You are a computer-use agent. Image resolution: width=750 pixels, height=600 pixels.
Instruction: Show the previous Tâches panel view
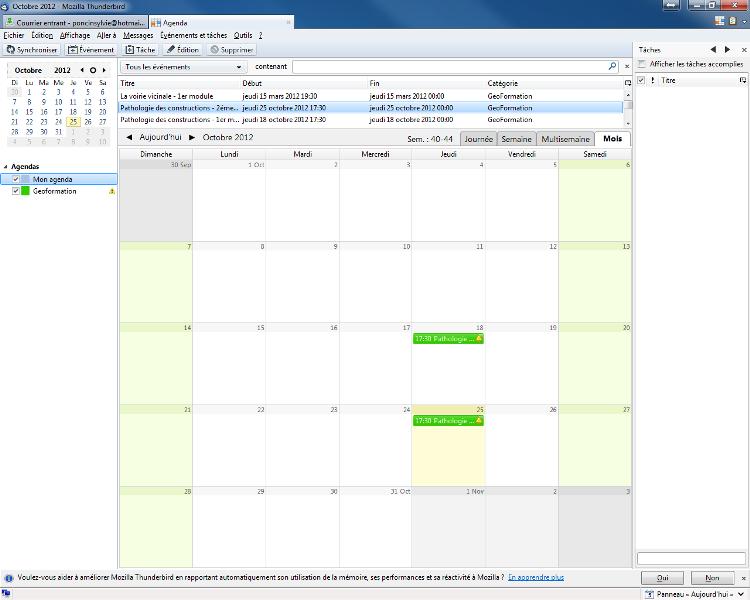(x=713, y=49)
